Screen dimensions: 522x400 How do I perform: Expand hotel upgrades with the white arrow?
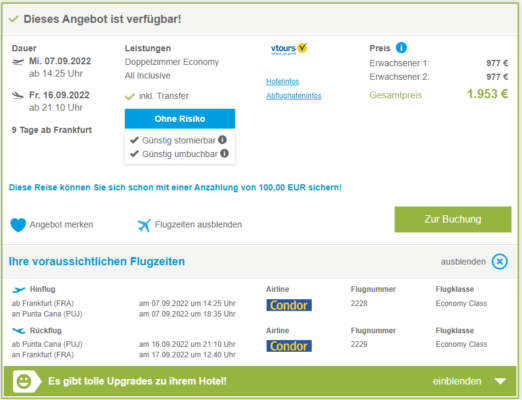(x=500, y=381)
